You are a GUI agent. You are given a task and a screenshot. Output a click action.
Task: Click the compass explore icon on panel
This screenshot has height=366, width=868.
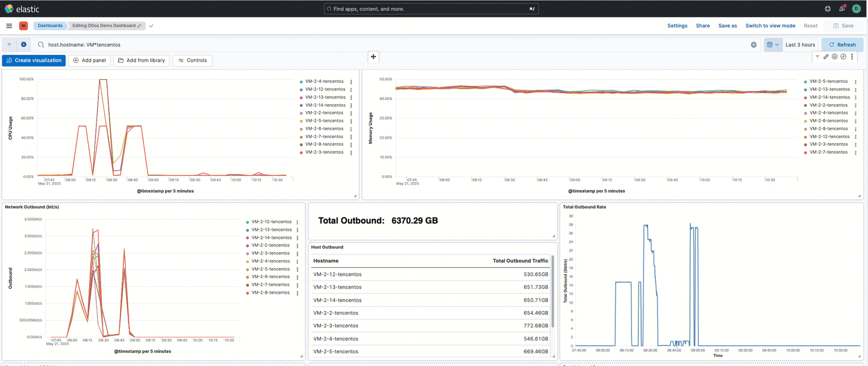pyautogui.click(x=843, y=57)
